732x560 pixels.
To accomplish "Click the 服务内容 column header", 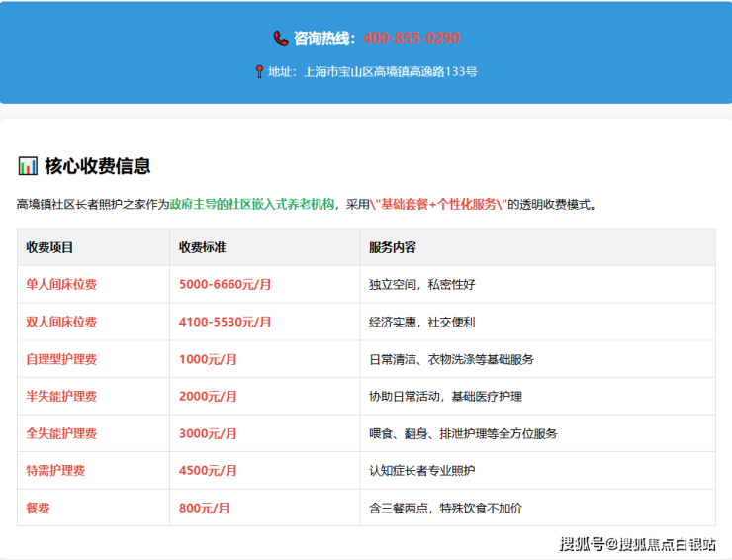I will (392, 247).
